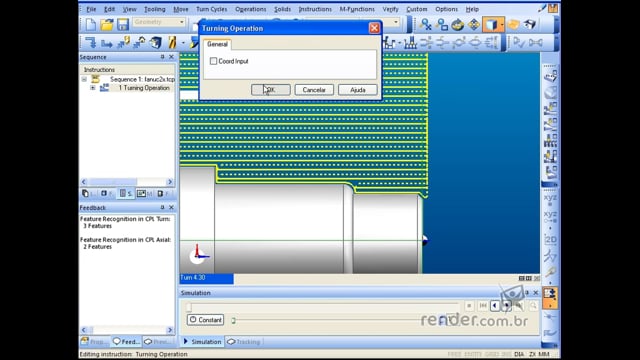Click the shaded cube render icon
Image resolution: width=640 pixels, height=360 pixels.
[491, 24]
